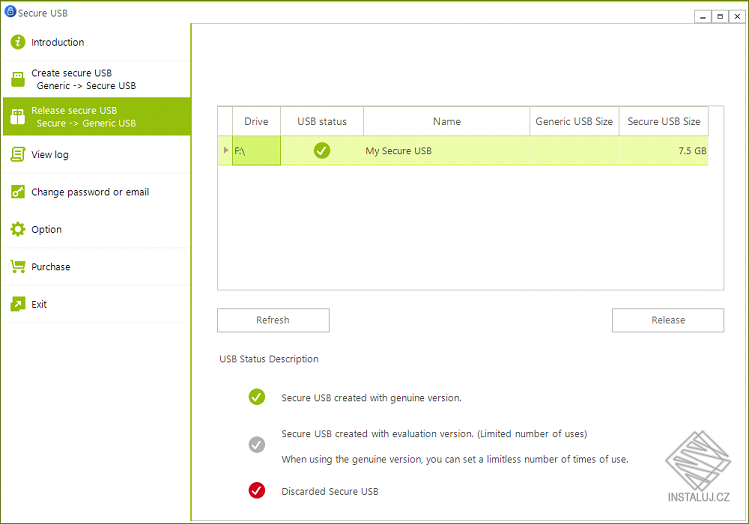The image size is (749, 524).
Task: Maximize the Secure USB window
Action: tap(720, 17)
